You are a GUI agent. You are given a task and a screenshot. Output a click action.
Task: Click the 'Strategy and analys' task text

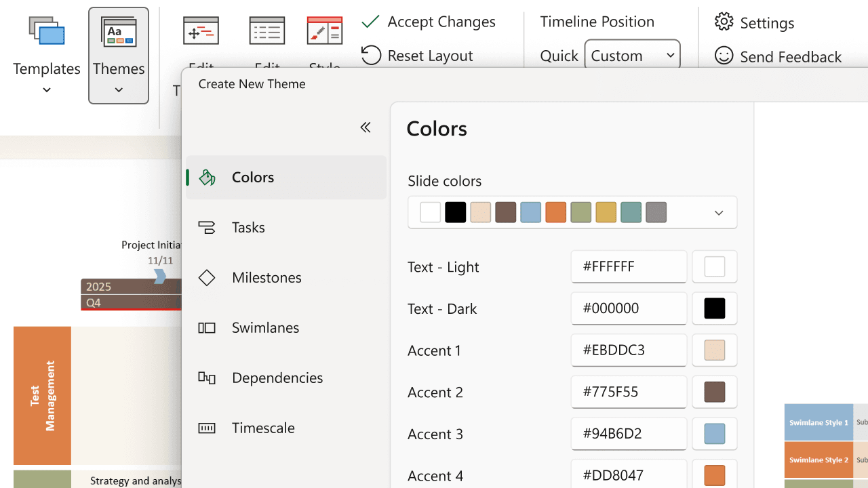coord(136,481)
